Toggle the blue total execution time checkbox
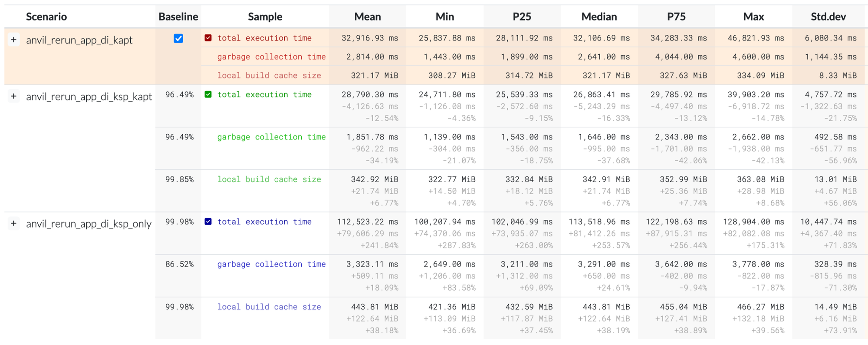 click(208, 222)
